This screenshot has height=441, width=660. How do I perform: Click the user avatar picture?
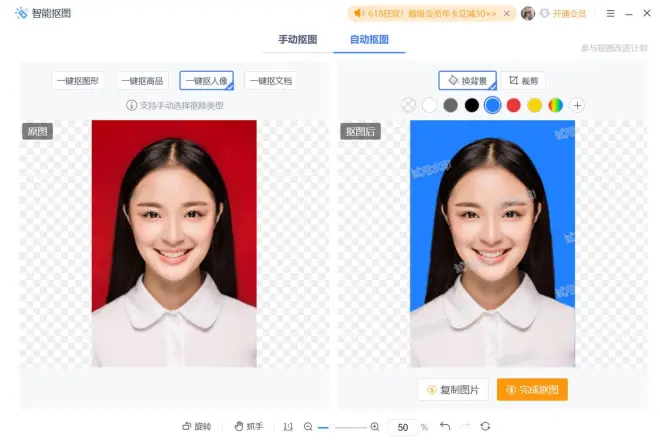coord(528,13)
